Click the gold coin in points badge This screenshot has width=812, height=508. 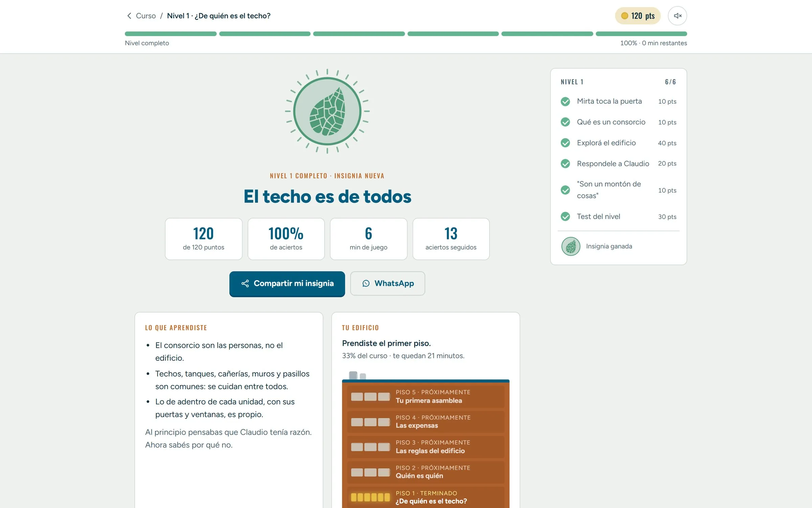pos(625,16)
